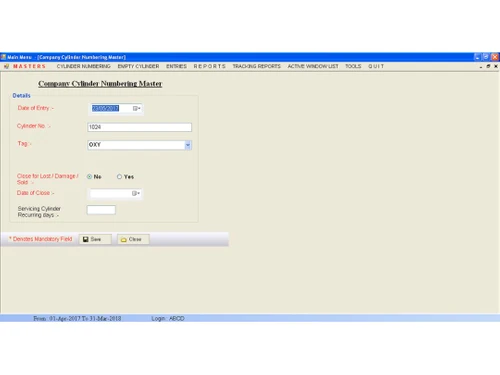The width and height of the screenshot is (500, 375).
Task: Click the financial year range in status bar
Action: tap(77, 319)
